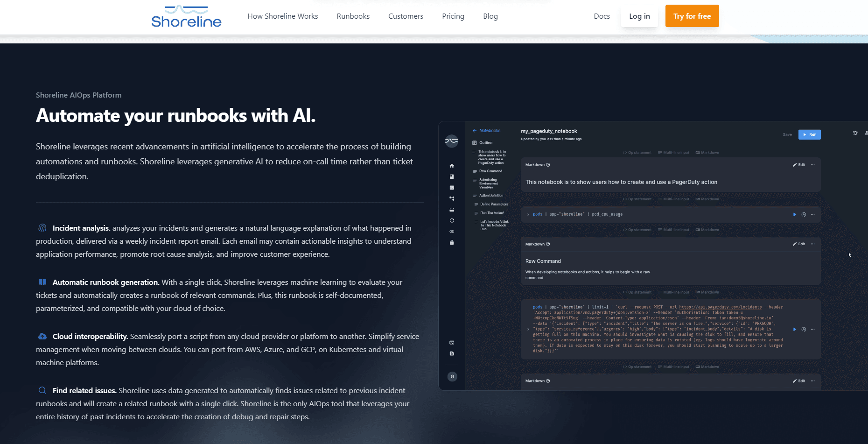Image resolution: width=868 pixels, height=444 pixels.
Task: Open the more options menu on the Raw Command cell
Action: tap(812, 243)
